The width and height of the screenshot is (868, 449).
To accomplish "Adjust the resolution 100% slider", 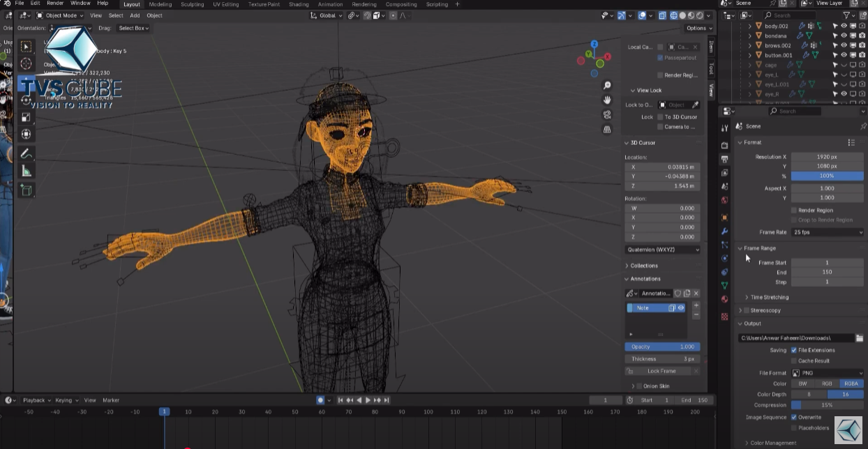I will [828, 176].
